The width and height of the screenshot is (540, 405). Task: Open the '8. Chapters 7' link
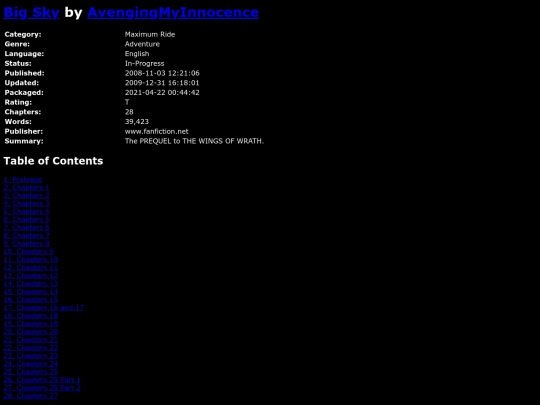click(26, 236)
